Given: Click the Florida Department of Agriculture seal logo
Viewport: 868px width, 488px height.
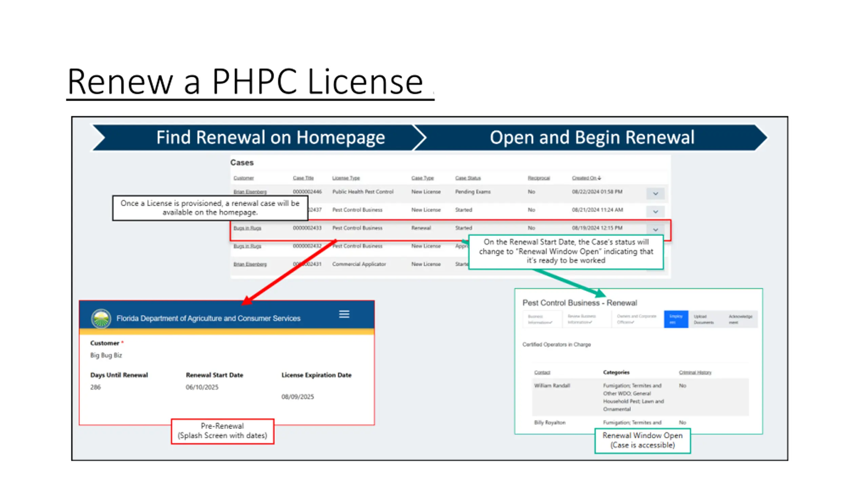Looking at the screenshot, I should [x=101, y=319].
